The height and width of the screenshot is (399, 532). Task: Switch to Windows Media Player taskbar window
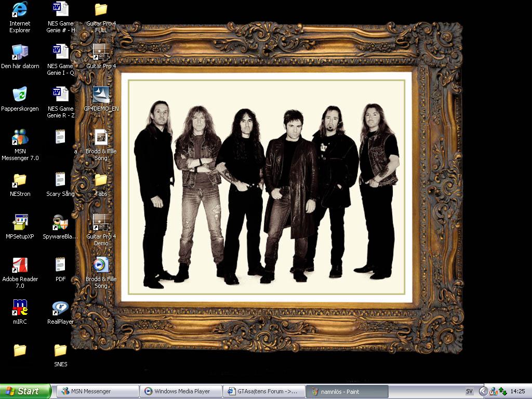[181, 391]
